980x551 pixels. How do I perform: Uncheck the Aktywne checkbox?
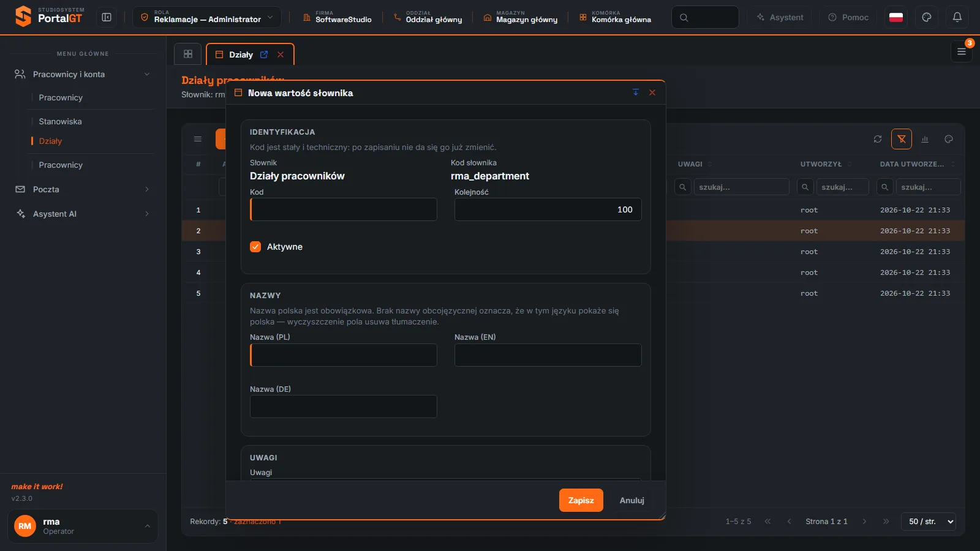point(255,247)
